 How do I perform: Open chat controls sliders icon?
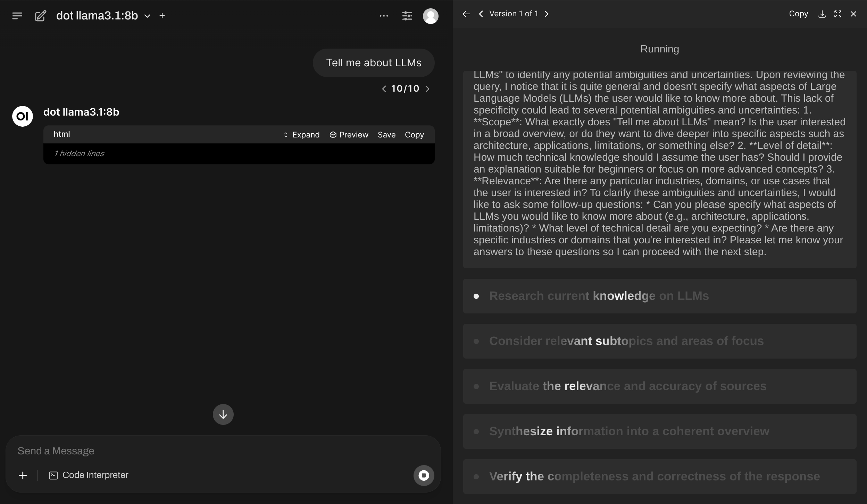[x=407, y=16]
